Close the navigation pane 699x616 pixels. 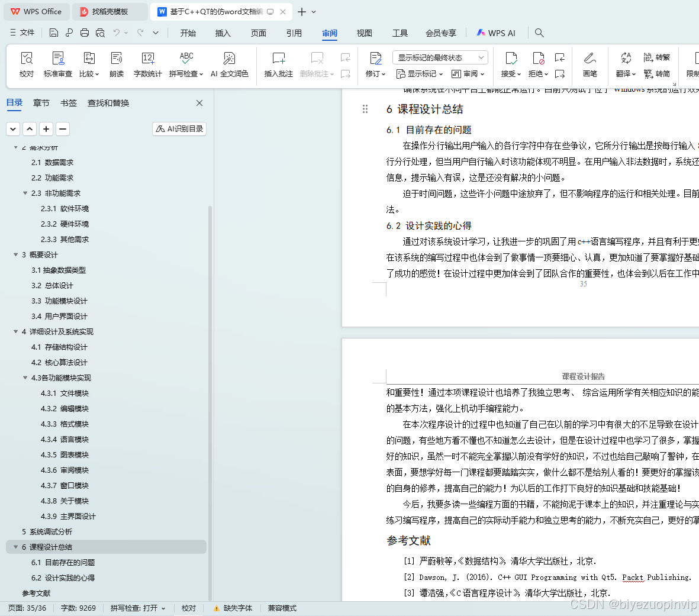(x=199, y=103)
